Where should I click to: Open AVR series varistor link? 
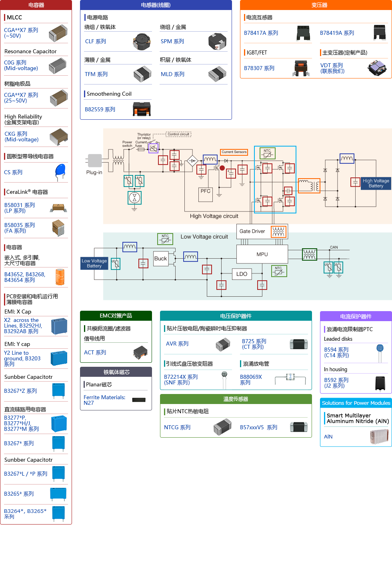click(x=177, y=344)
